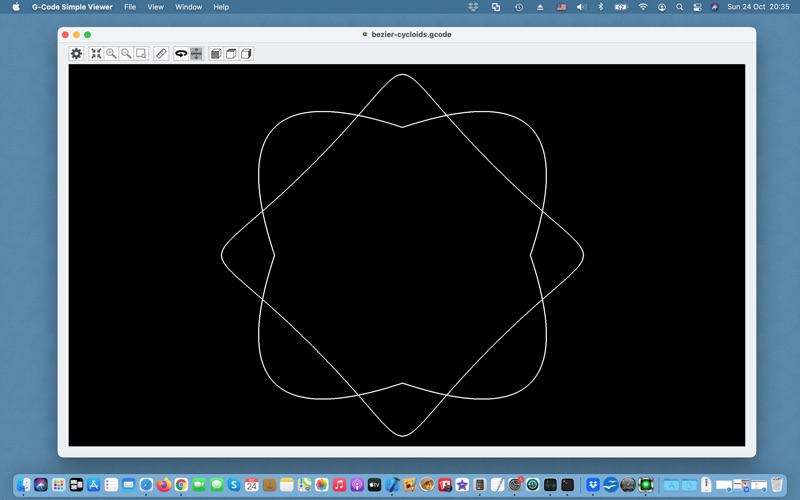Screen dimensions: 800x500
Task: Click the Wi-Fi status icon
Action: (642, 7)
